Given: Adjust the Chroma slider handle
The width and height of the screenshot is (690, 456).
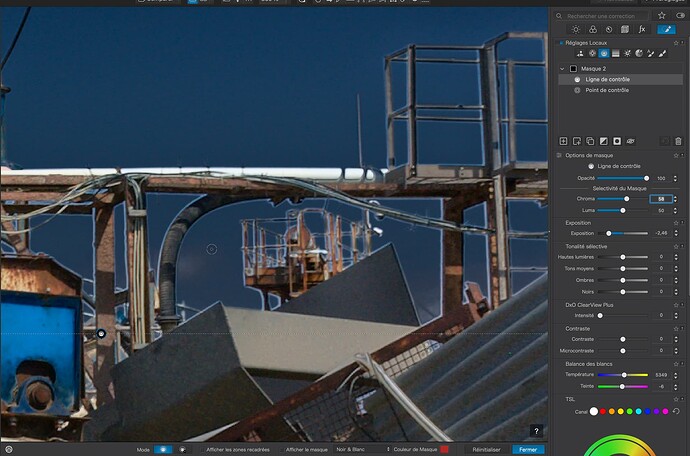Looking at the screenshot, I should [x=627, y=199].
